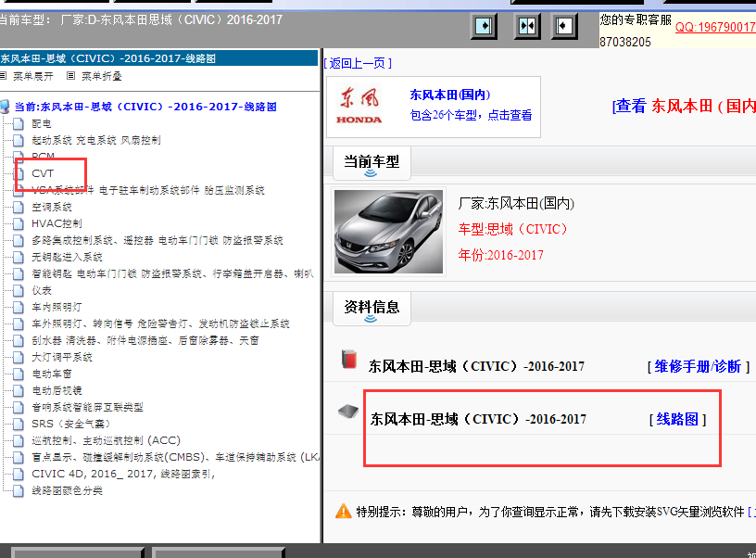Click the 菜单折叠 collapse-all label

101,76
